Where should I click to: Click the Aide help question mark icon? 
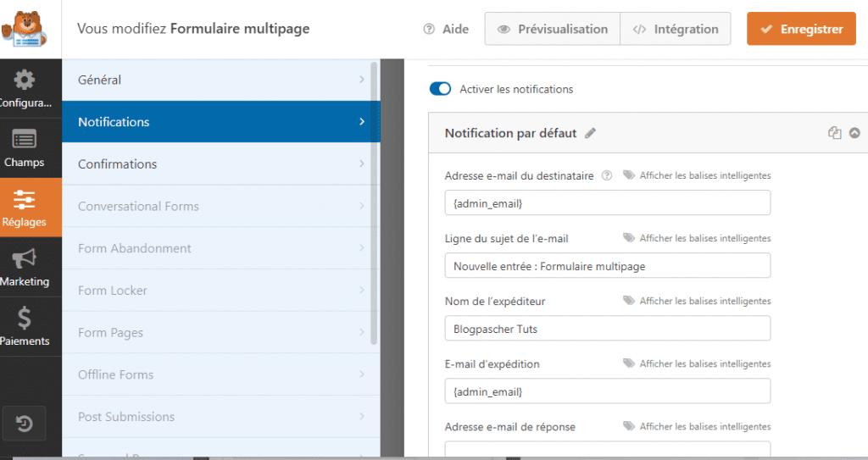(429, 29)
